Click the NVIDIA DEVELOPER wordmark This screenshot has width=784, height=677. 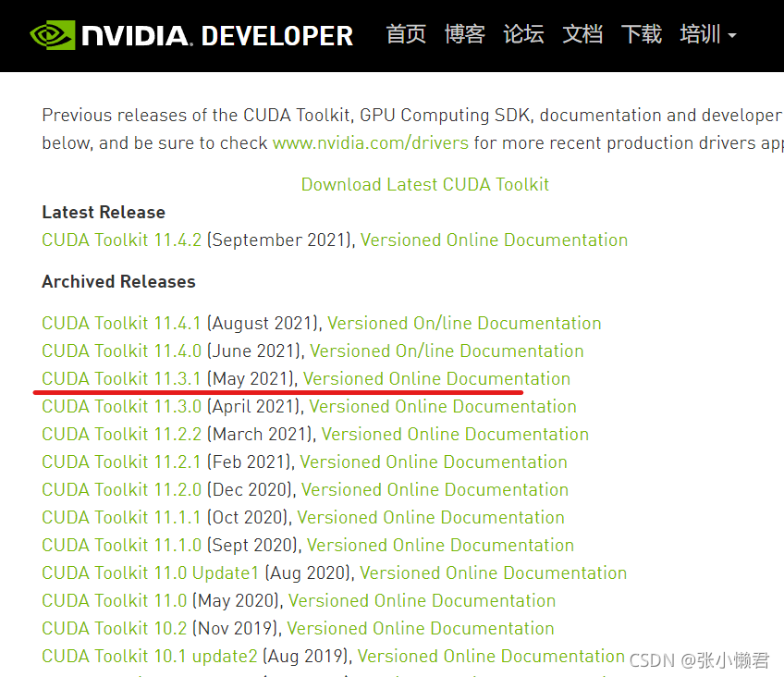[217, 36]
